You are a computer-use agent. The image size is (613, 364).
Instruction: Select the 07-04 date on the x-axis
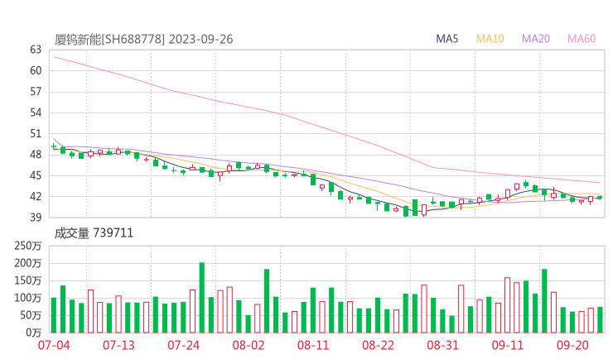[53, 344]
